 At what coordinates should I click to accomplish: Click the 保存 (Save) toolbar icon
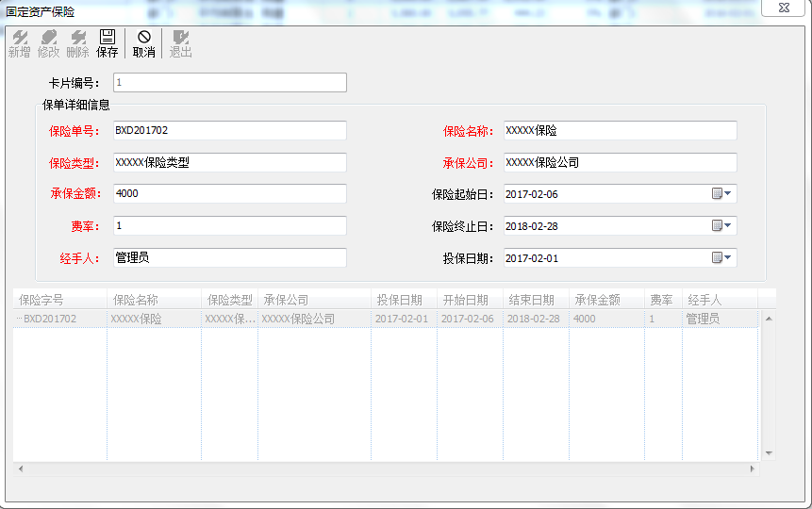(x=108, y=43)
